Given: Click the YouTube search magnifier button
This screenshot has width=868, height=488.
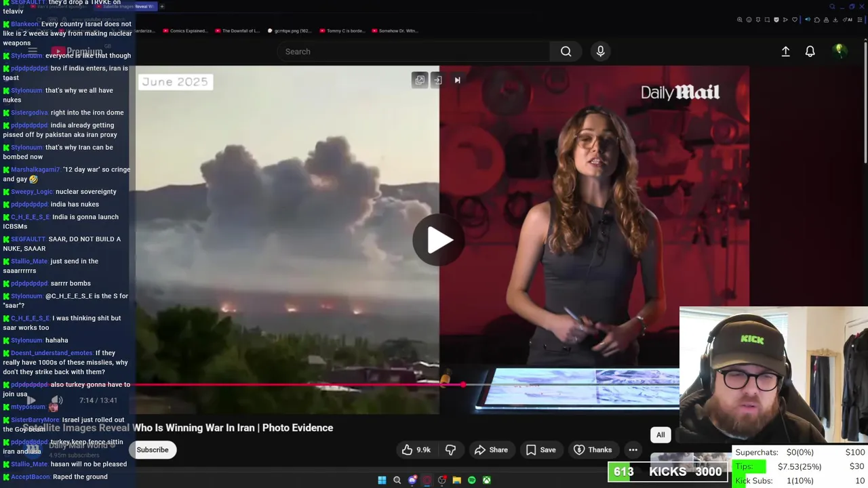Looking at the screenshot, I should click(x=566, y=52).
